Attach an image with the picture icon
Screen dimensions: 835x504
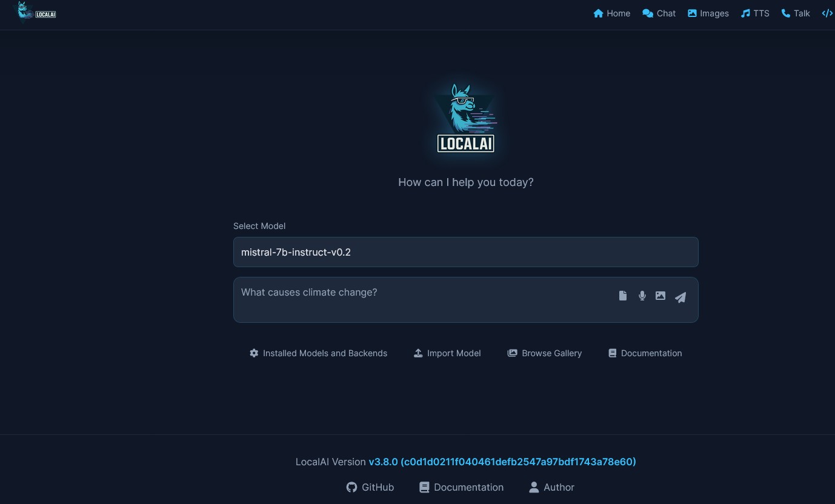[660, 296]
